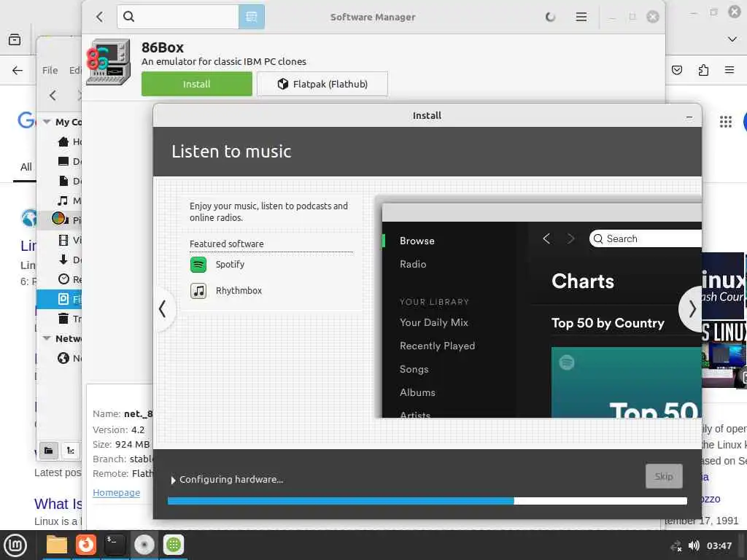Click the Spotify icon in featured software
The width and height of the screenshot is (747, 560).
point(198,264)
